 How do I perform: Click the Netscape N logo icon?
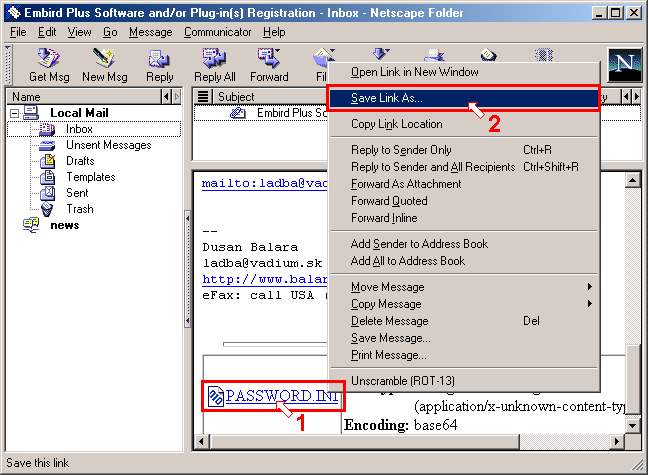click(624, 64)
